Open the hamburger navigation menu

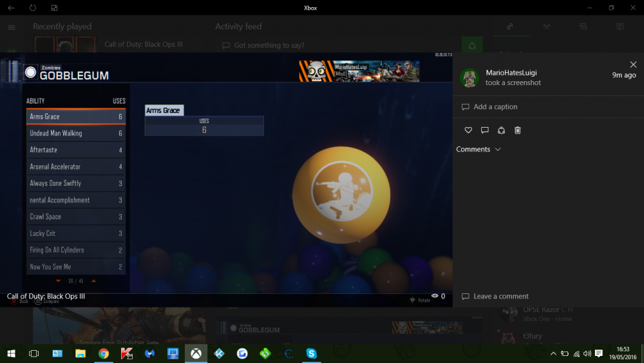11,27
